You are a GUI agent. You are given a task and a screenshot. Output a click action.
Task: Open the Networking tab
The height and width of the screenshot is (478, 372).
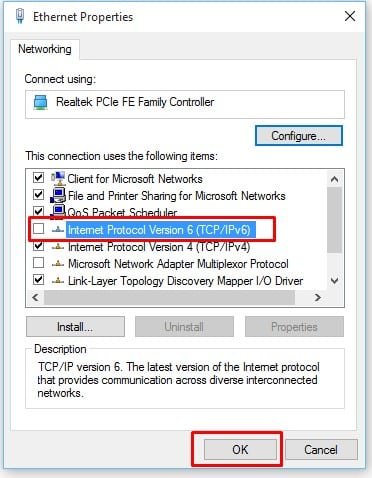pos(45,49)
